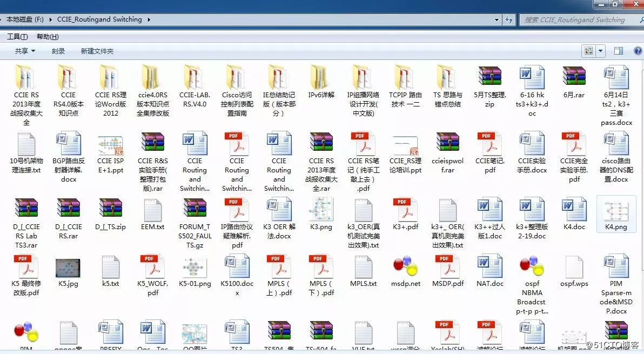This screenshot has height=354, width=644.
Task: Select ccieispwolf.rar archive
Action: (x=448, y=153)
